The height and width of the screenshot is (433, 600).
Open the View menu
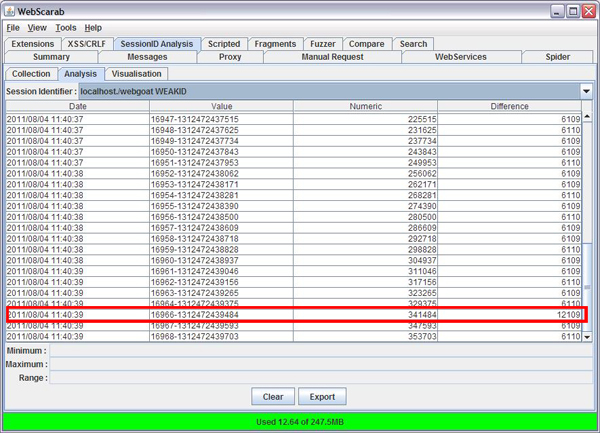pos(36,28)
